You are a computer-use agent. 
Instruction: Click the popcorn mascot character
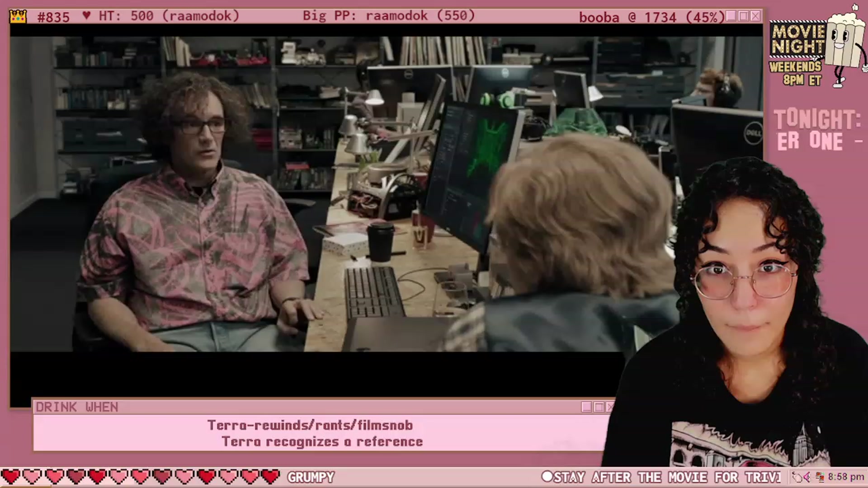(844, 45)
